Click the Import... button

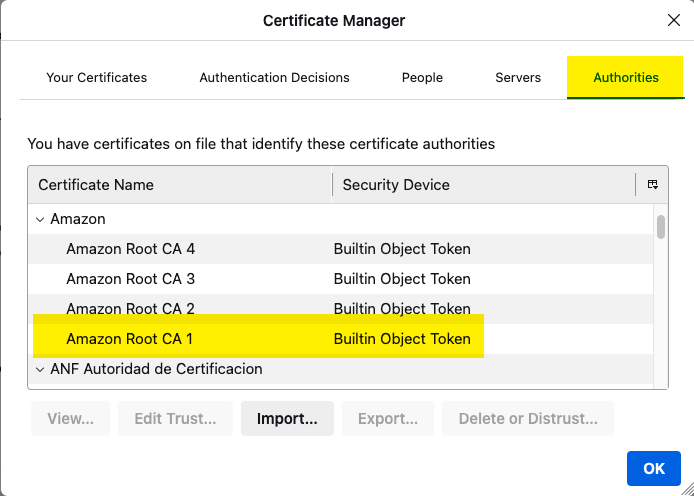287,419
